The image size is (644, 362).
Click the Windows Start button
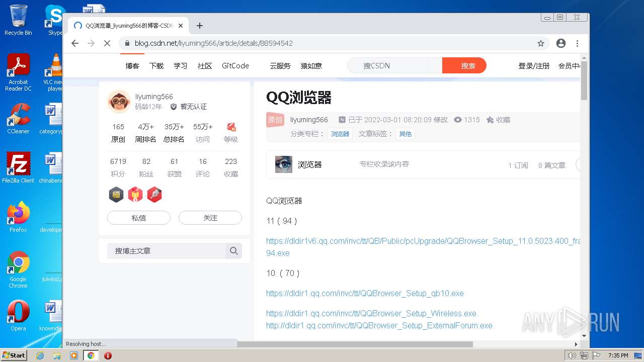14,355
